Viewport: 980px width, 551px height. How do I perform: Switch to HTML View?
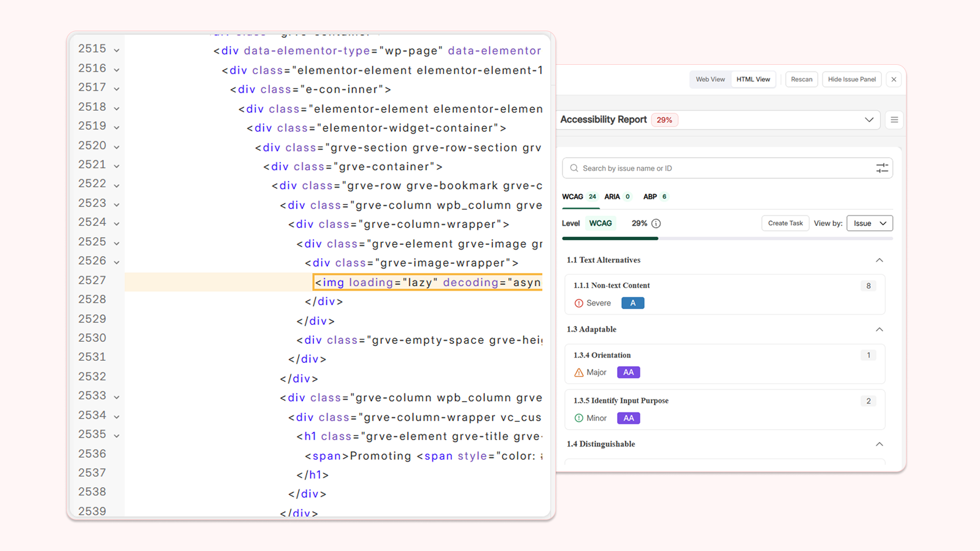(x=753, y=80)
